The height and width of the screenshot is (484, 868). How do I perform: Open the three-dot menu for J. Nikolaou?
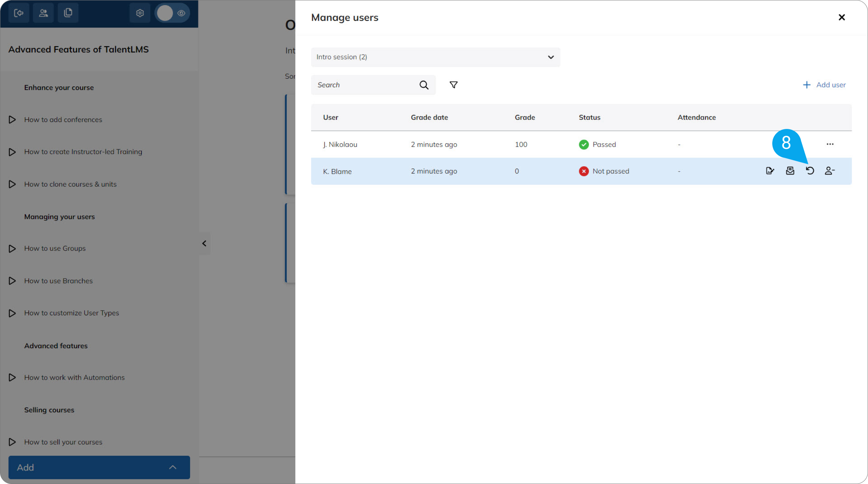[x=830, y=144]
